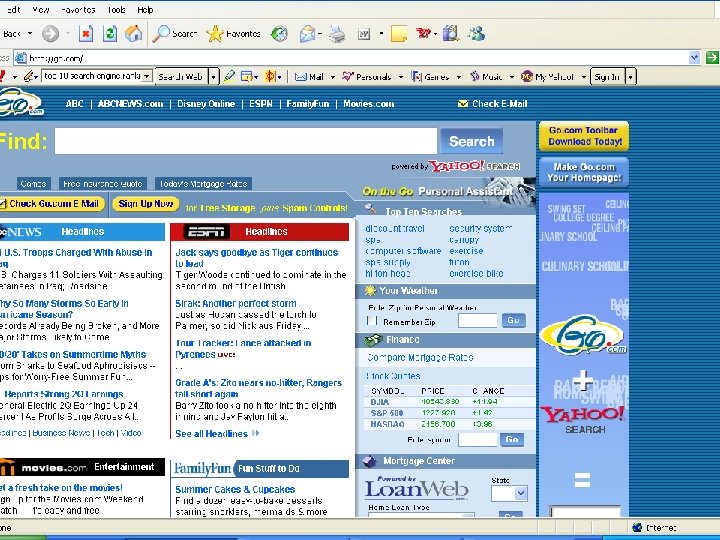The width and height of the screenshot is (720, 540).
Task: Click the My Yahoo toolbar icon
Action: [527, 77]
